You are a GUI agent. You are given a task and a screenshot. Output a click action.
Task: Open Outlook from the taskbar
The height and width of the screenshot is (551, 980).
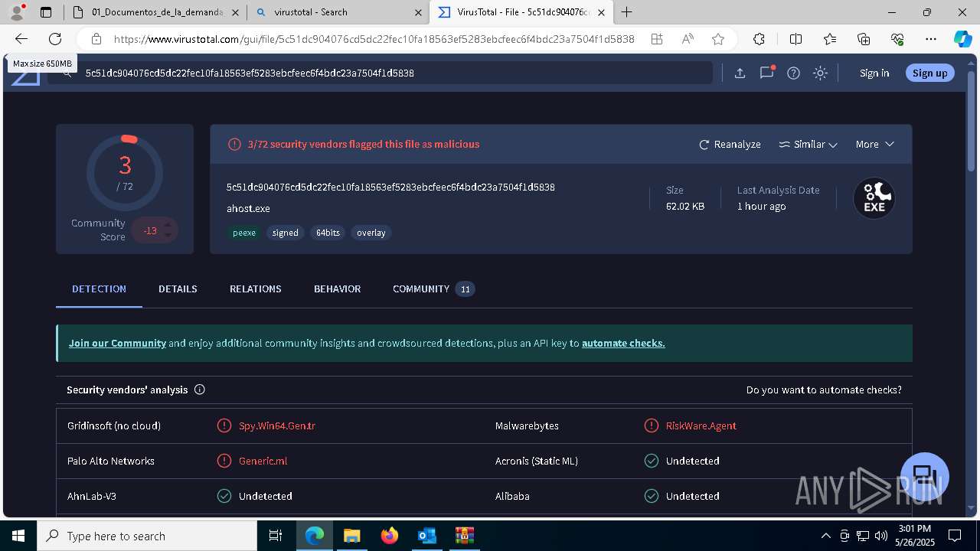tap(426, 536)
